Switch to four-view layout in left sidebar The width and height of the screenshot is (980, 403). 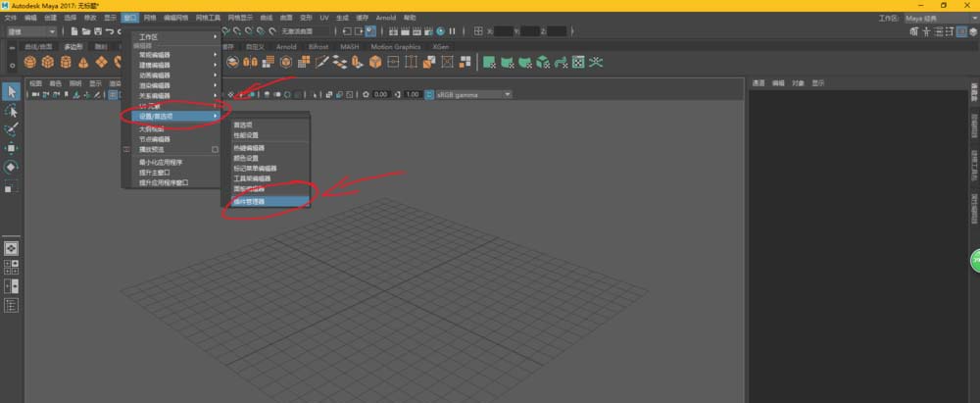(11, 268)
